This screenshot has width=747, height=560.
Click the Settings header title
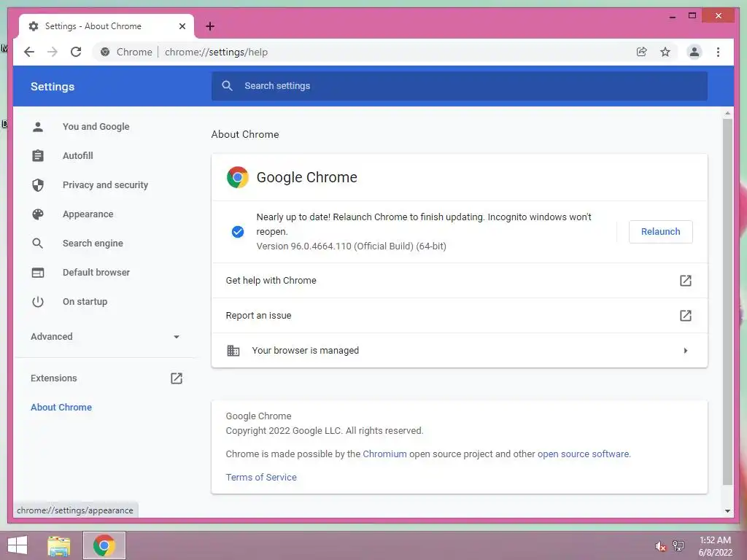pos(53,87)
